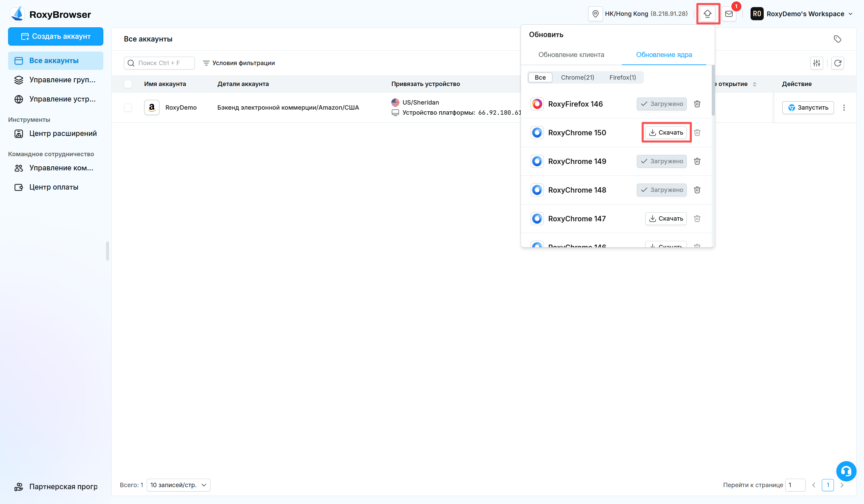Open Управление устройствами sidebar item
Viewport: 864px width, 504px height.
coord(56,99)
